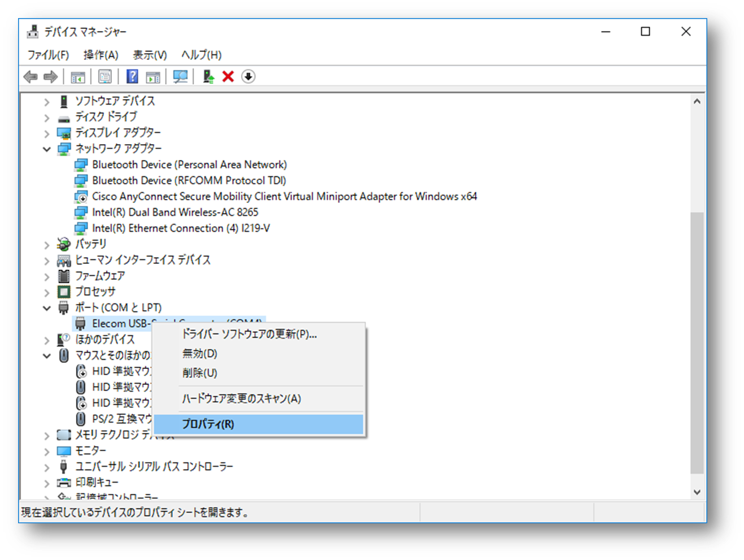Select ヒューマン インターフェイス デバイス category

tap(143, 260)
